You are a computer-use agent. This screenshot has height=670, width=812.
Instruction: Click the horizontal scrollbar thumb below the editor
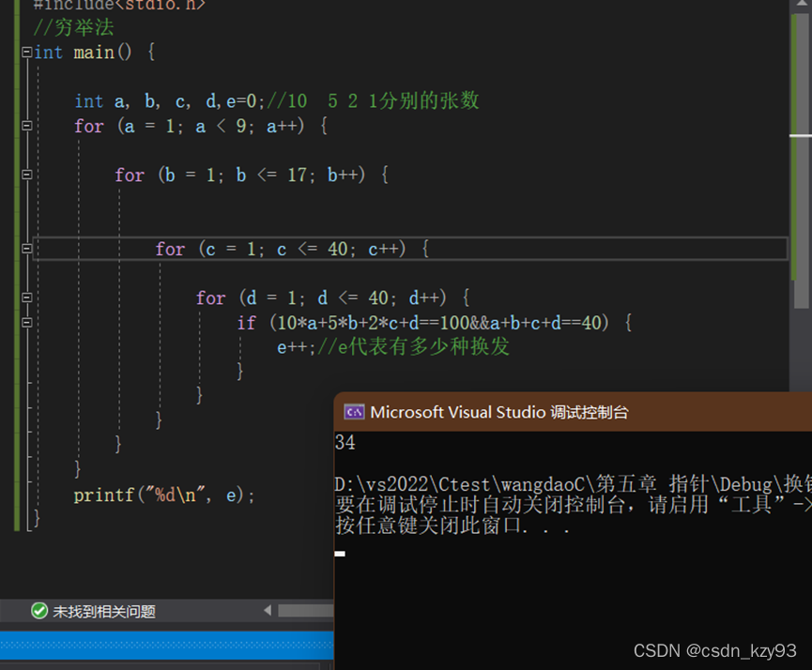click(x=305, y=611)
